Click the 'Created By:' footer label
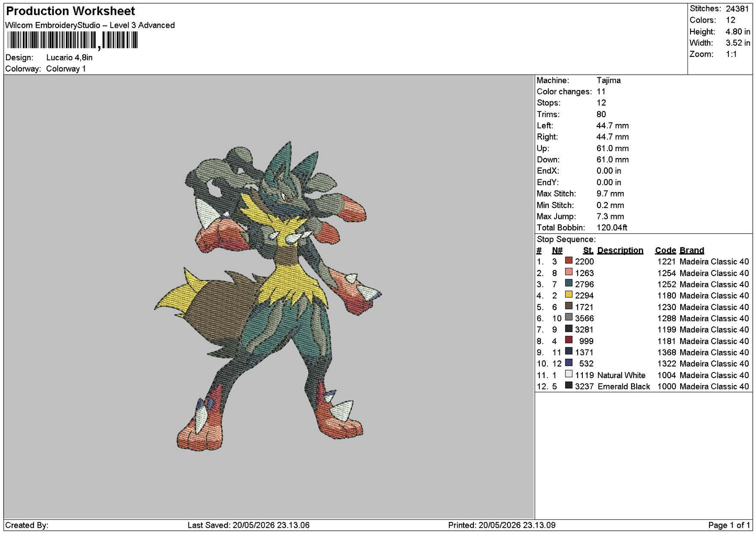The image size is (756, 534). click(27, 525)
